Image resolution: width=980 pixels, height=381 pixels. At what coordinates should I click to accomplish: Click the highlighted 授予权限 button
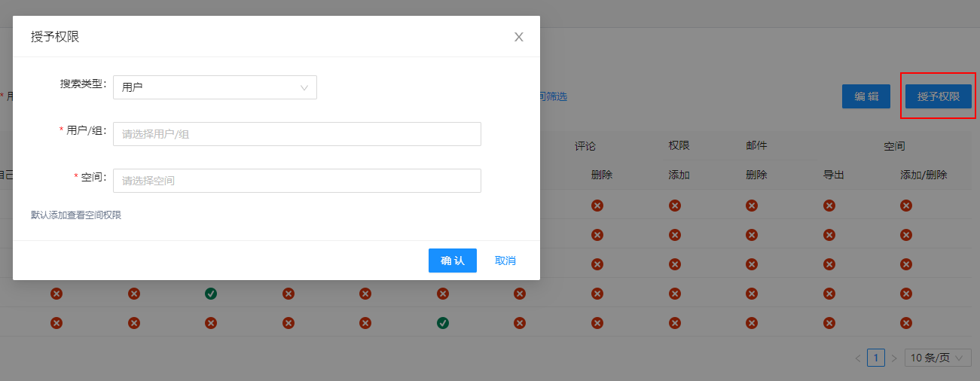938,96
